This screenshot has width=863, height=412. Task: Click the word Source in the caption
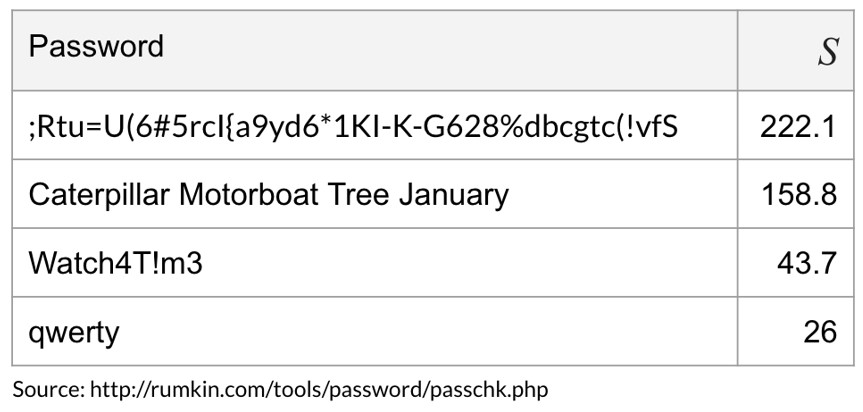click(48, 390)
